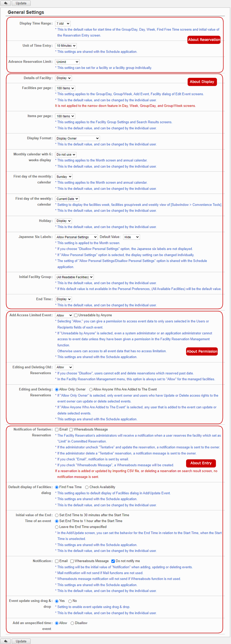231x644 pixels.
Task: Uncheck the Do not notify me checkbox
Action: (x=113, y=561)
